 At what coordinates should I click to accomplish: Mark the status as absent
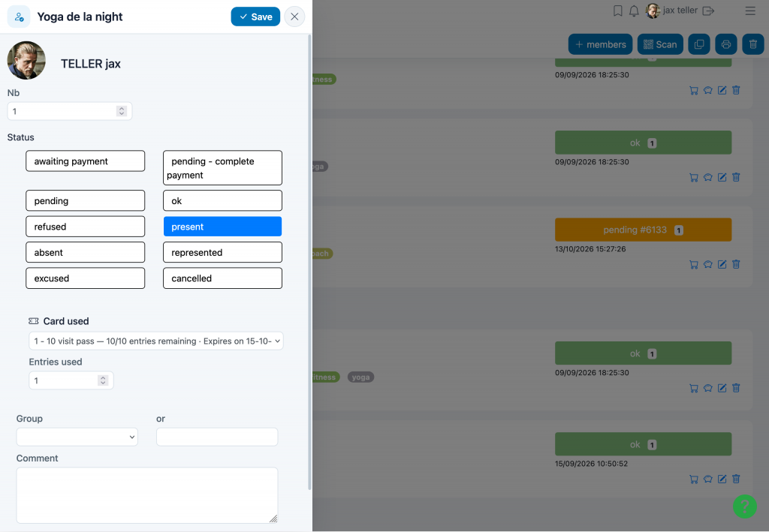click(x=86, y=252)
